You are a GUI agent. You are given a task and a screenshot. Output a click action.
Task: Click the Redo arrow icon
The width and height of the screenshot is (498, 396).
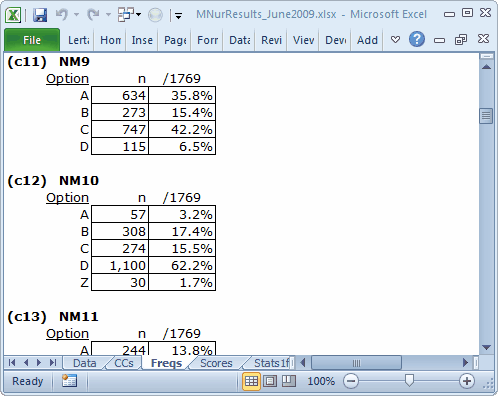click(93, 15)
